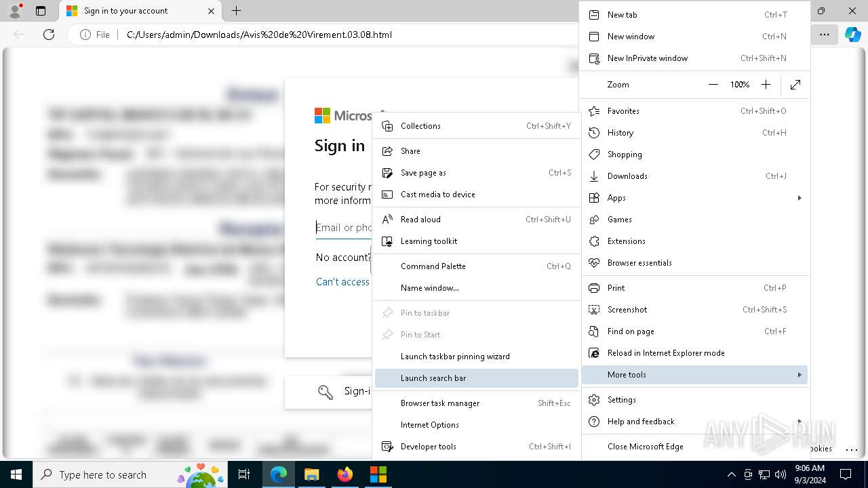Select Print in the Edge menu
868x488 pixels.
(x=695, y=288)
